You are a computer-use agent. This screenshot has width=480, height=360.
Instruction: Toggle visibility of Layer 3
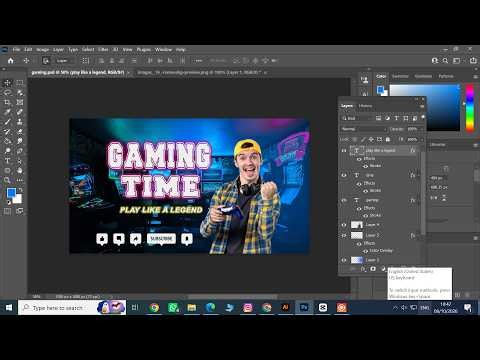pos(344,260)
